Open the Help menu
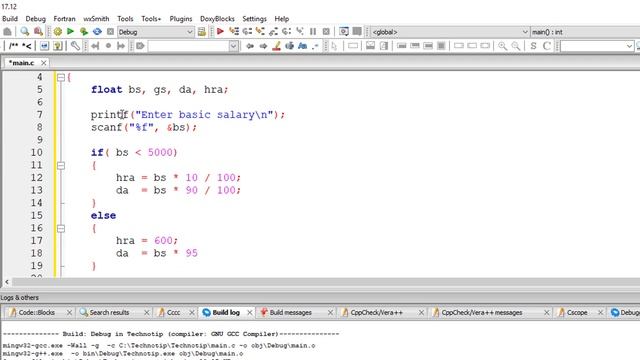This screenshot has height=360, width=640. coord(282,19)
